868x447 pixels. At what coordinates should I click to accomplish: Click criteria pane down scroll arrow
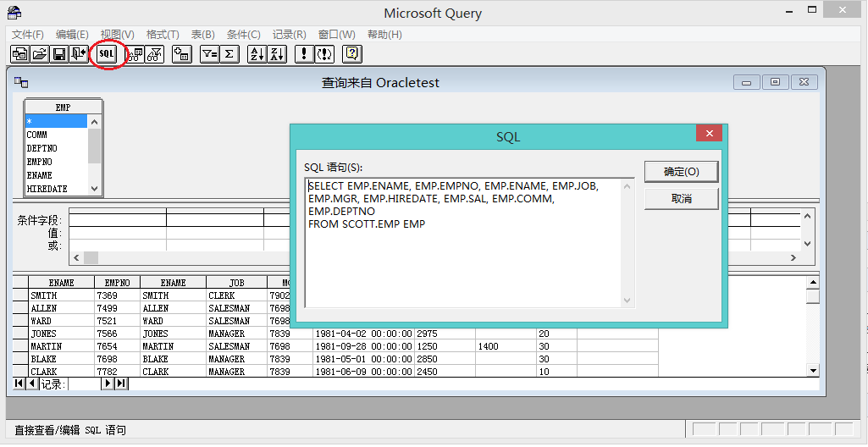pyautogui.click(x=807, y=244)
